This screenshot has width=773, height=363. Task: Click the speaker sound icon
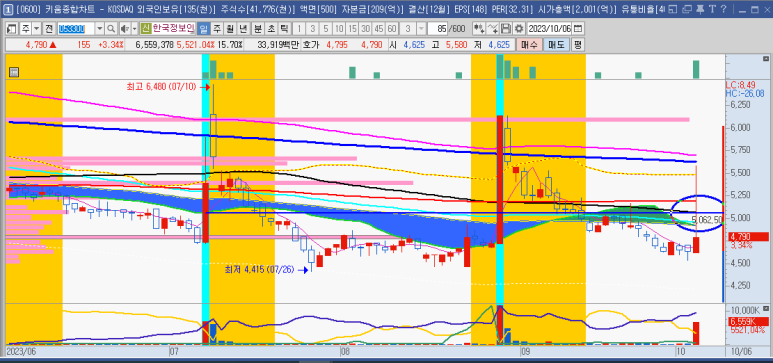click(x=125, y=29)
